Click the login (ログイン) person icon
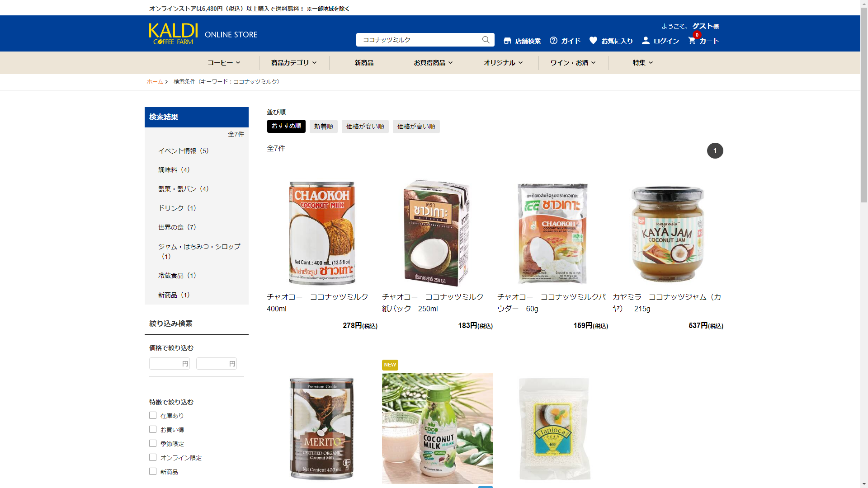Image resolution: width=868 pixels, height=488 pixels. [x=646, y=41]
